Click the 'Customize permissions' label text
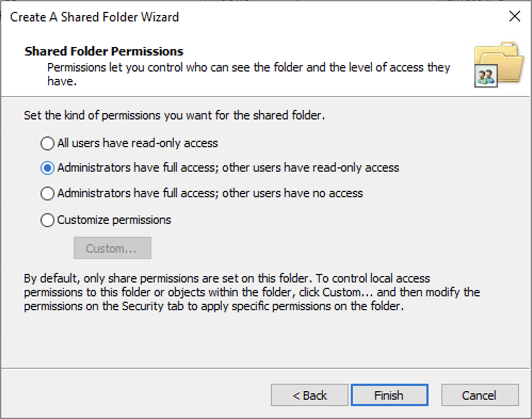This screenshot has width=532, height=419. [114, 220]
